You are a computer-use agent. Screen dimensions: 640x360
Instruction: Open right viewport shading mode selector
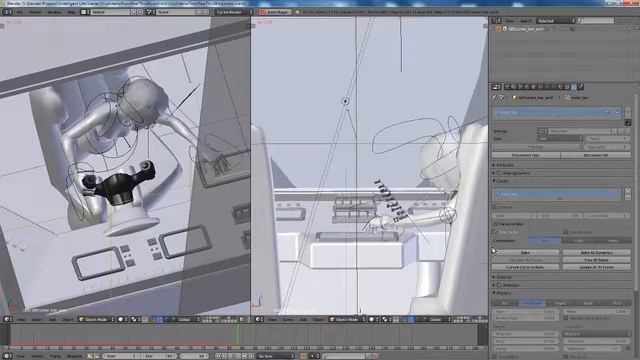tap(374, 319)
